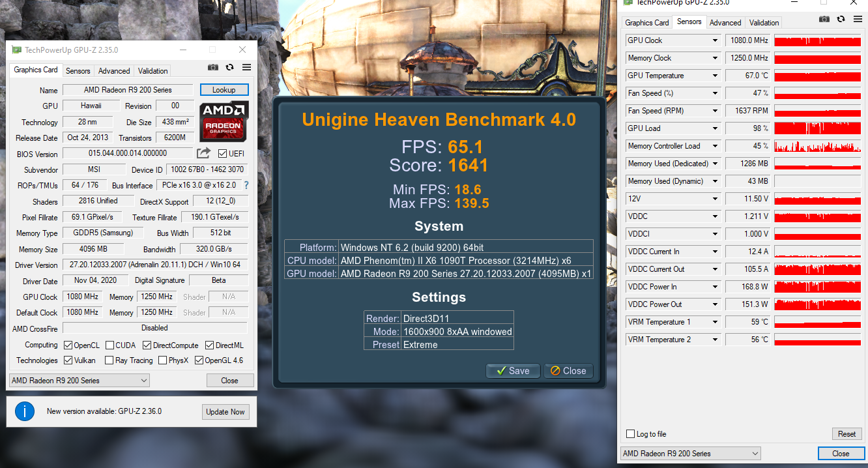The image size is (868, 468).
Task: Click the Memory Controller Load sensor graph
Action: (x=818, y=146)
